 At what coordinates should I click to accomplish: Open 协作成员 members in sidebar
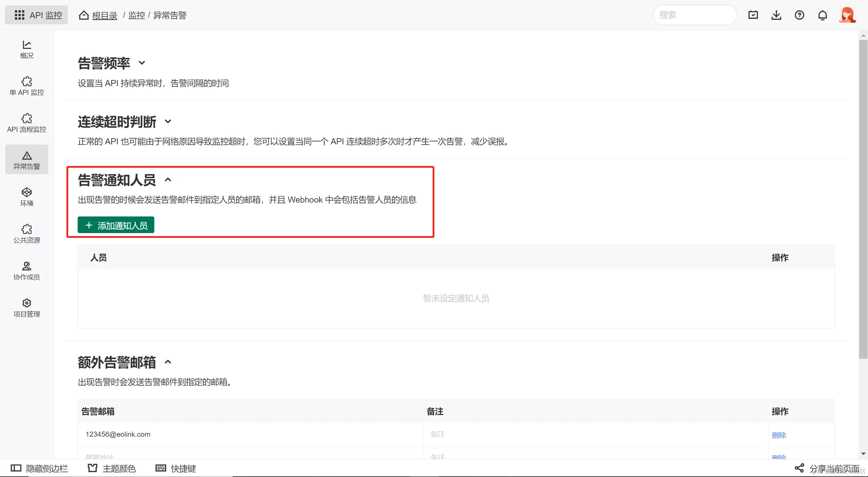click(x=26, y=271)
